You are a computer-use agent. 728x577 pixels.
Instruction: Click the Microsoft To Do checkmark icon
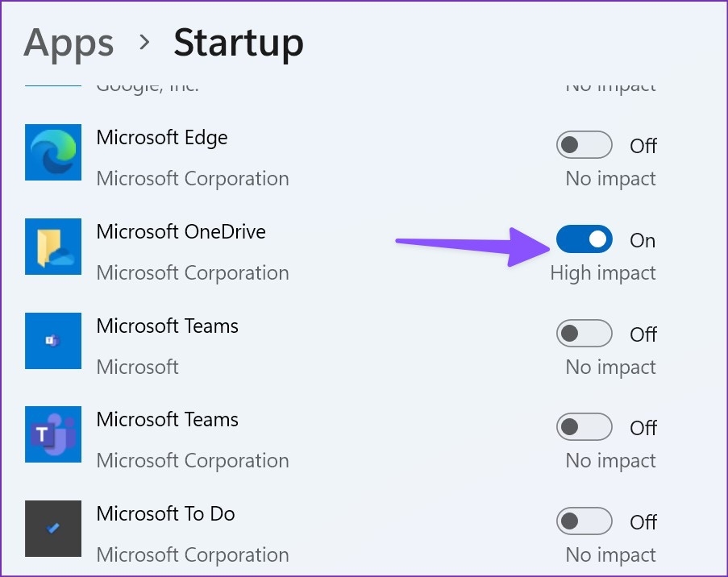[x=53, y=529]
